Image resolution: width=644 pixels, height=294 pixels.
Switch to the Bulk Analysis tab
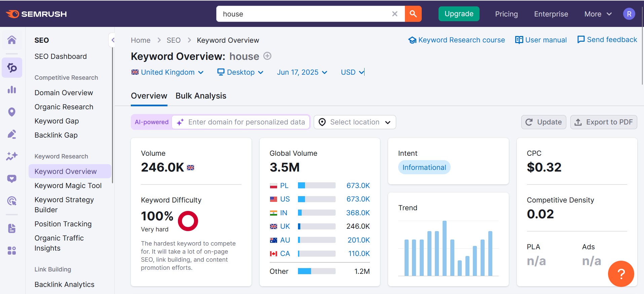(201, 96)
